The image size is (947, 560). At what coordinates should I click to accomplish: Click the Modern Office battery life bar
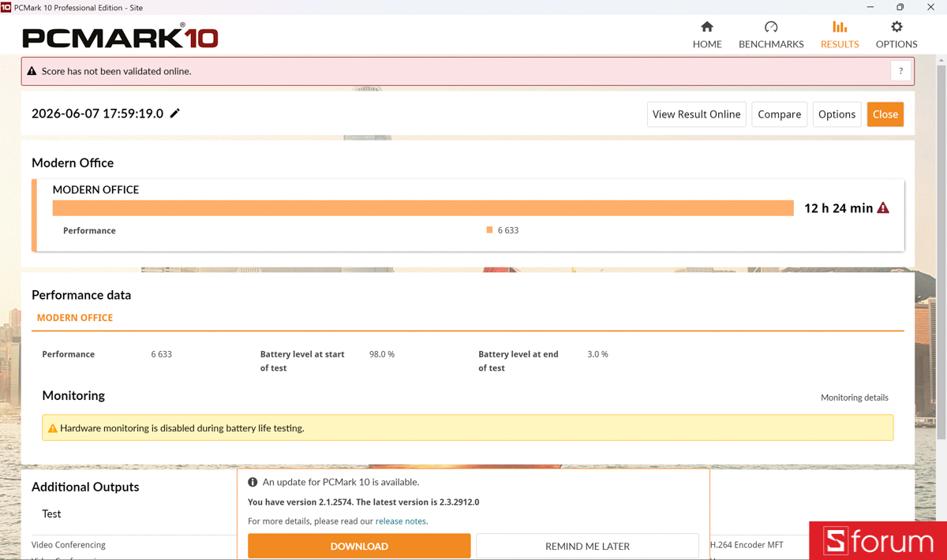[423, 207]
